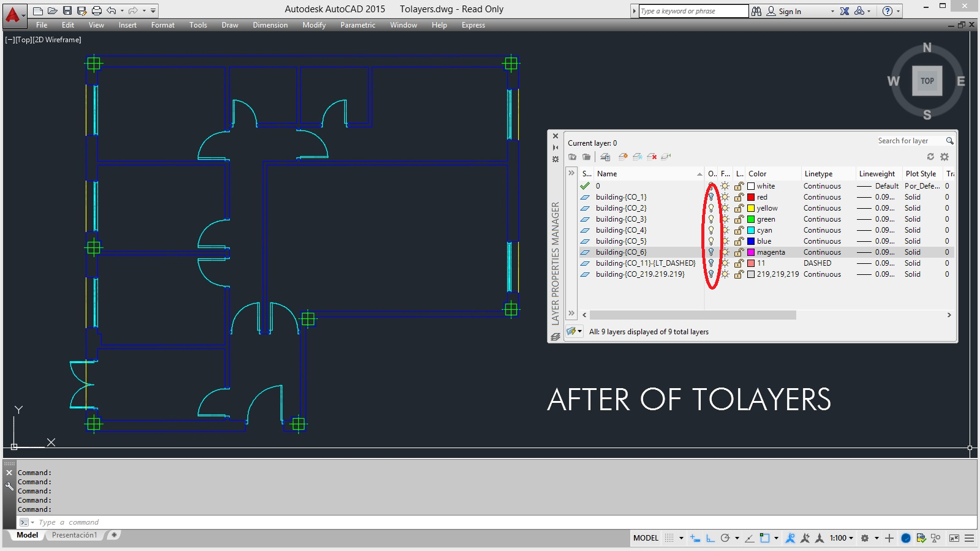Click the Color column header

point(773,174)
